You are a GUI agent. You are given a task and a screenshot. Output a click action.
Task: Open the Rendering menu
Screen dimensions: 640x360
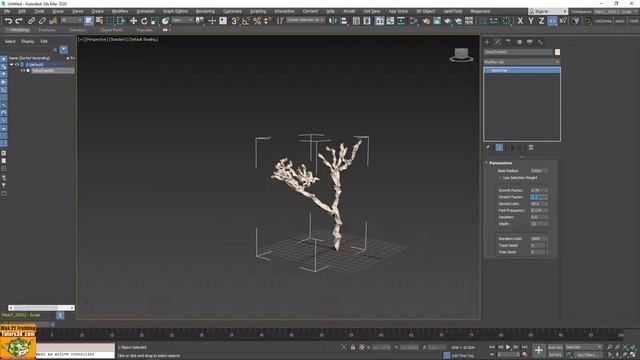205,11
